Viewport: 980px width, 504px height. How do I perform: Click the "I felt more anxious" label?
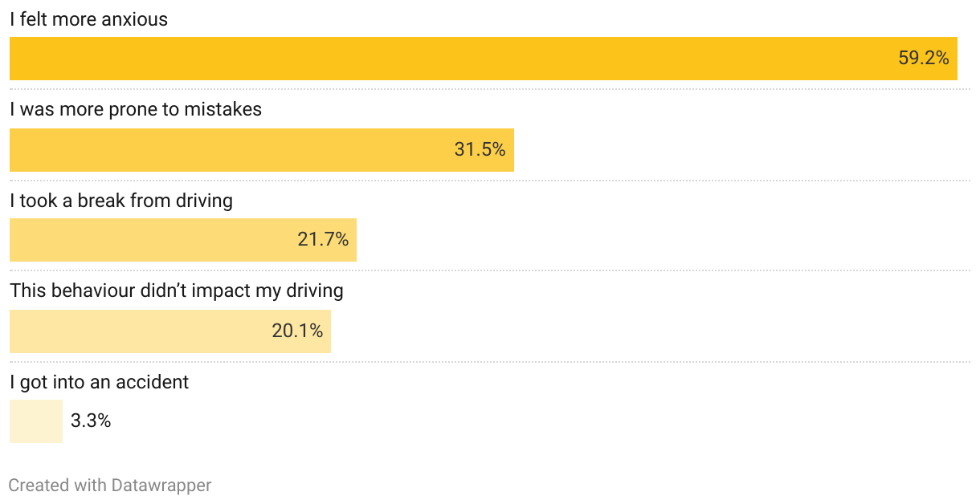tap(88, 19)
